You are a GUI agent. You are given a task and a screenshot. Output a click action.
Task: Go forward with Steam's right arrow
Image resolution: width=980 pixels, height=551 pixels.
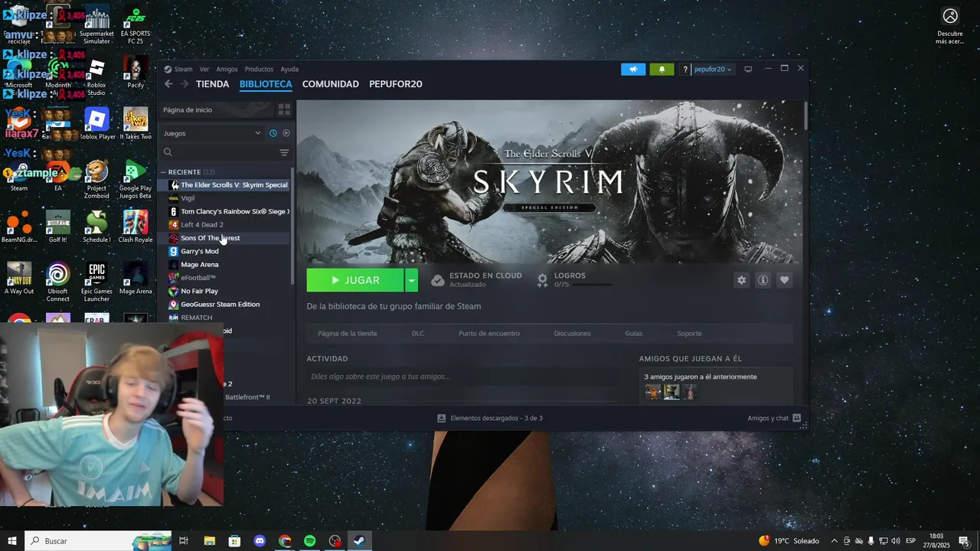[x=185, y=84]
